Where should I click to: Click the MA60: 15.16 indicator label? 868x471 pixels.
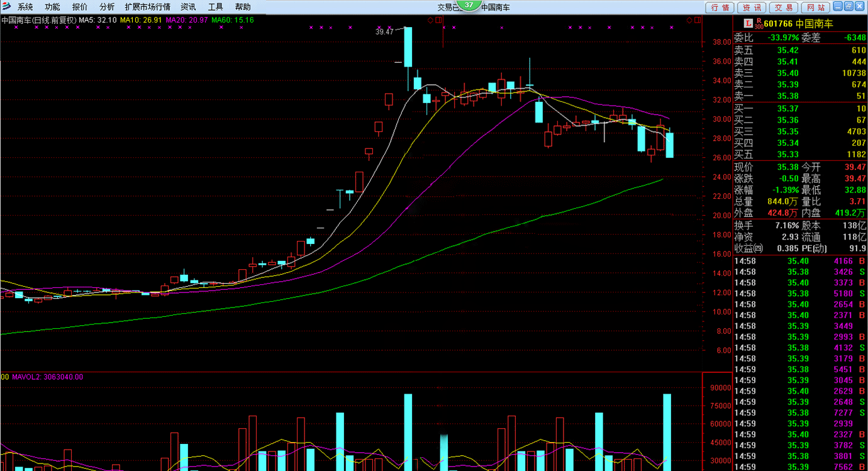coord(233,20)
